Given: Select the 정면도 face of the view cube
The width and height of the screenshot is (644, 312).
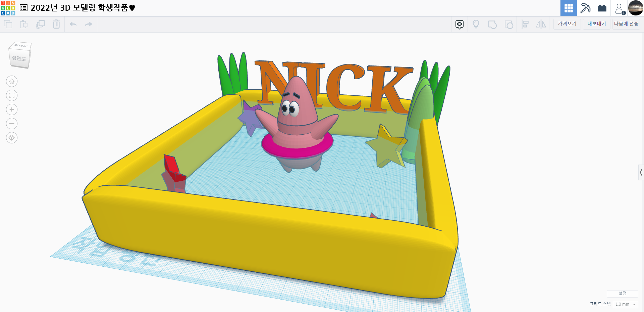Looking at the screenshot, I should click(19, 58).
